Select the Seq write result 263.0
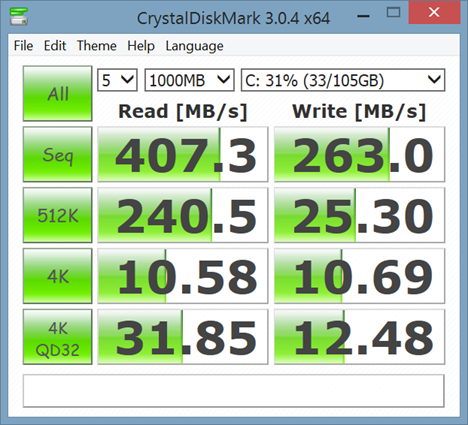The width and height of the screenshot is (468, 425). coord(359,154)
